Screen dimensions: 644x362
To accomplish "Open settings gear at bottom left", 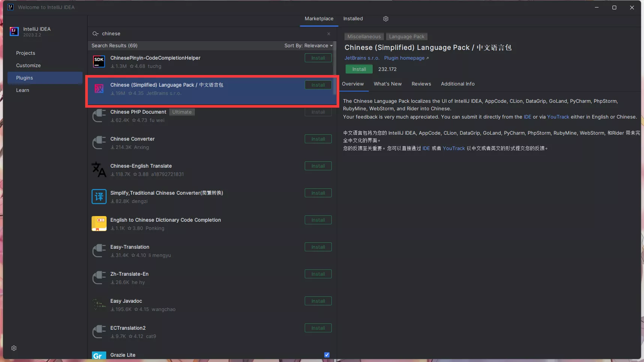I will (x=14, y=348).
